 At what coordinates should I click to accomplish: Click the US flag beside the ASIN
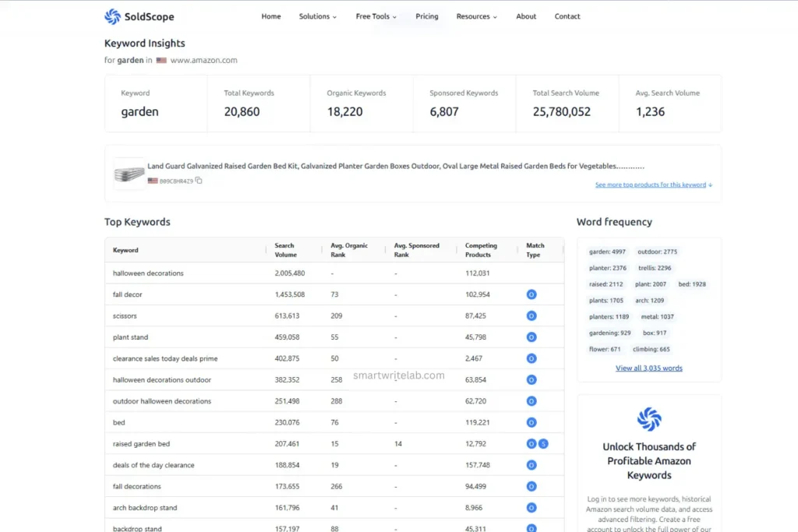pyautogui.click(x=153, y=181)
